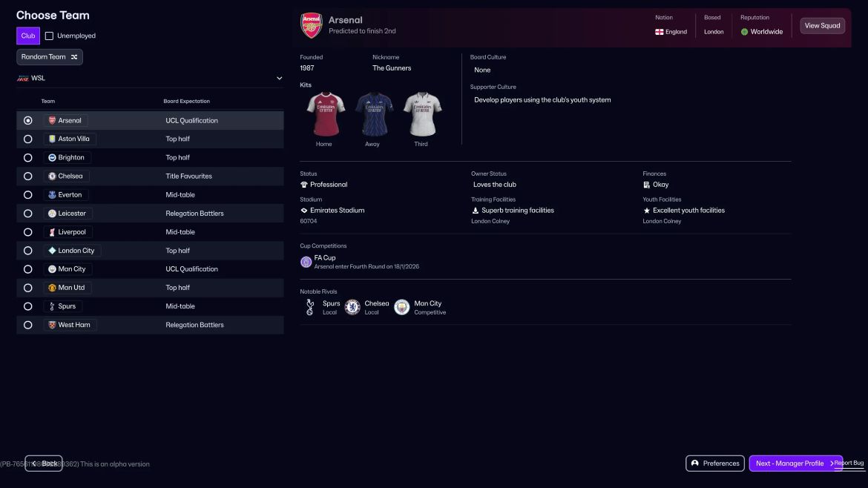
Task: Click the Man City rival crest icon
Action: pyautogui.click(x=401, y=307)
